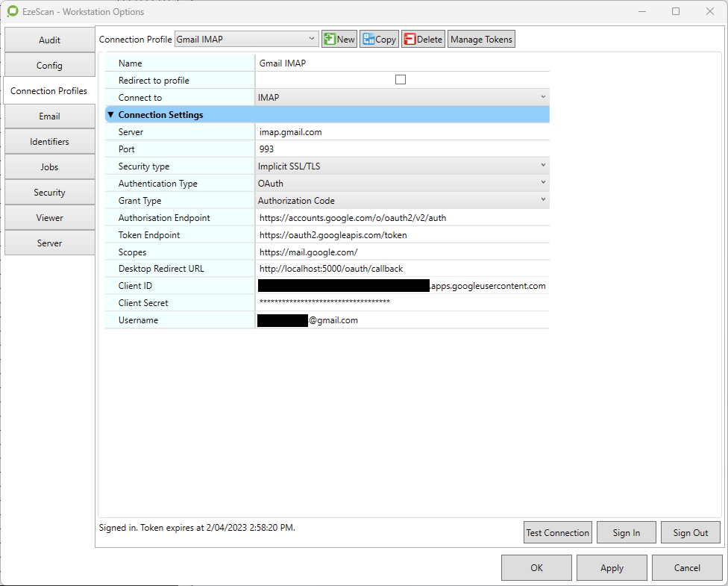Toggle the Redirect to profile checkbox
This screenshot has height=586, width=728.
tap(401, 80)
